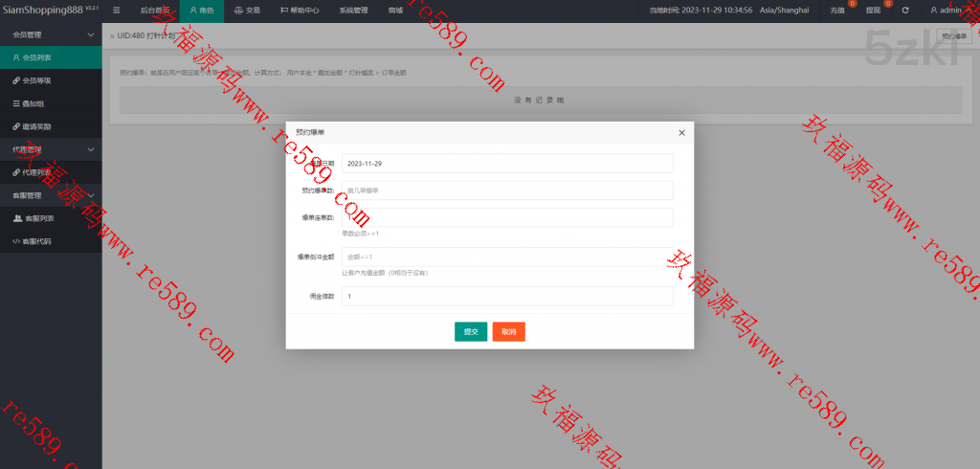Viewport: 980px width, 469px height.
Task: Focus the 佣金倍数 input field
Action: 507,296
